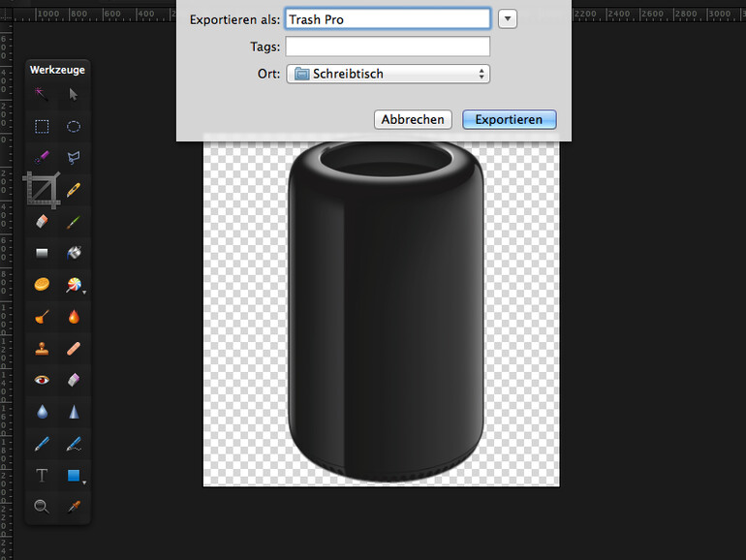Select the Smudge tool
The width and height of the screenshot is (746, 560).
click(x=42, y=317)
